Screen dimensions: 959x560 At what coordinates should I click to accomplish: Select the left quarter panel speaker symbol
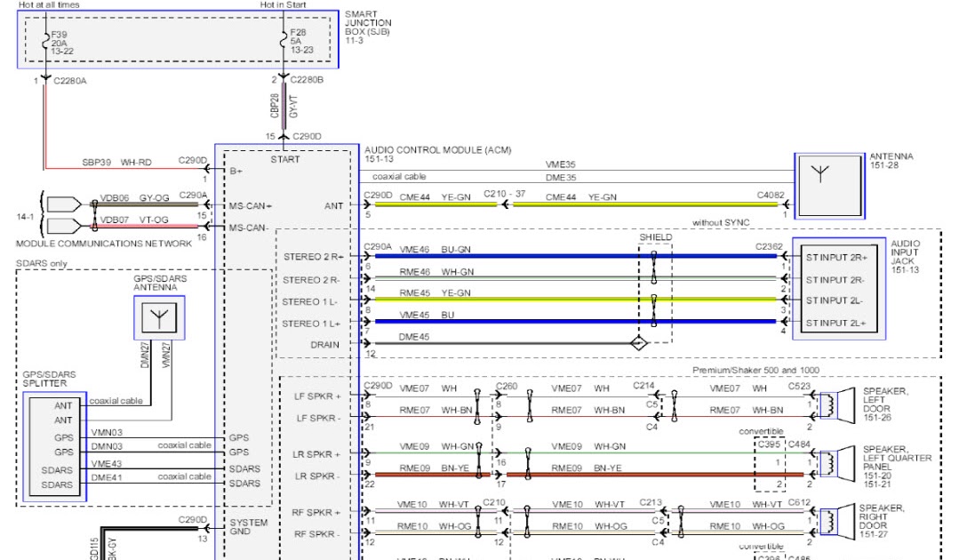[837, 463]
